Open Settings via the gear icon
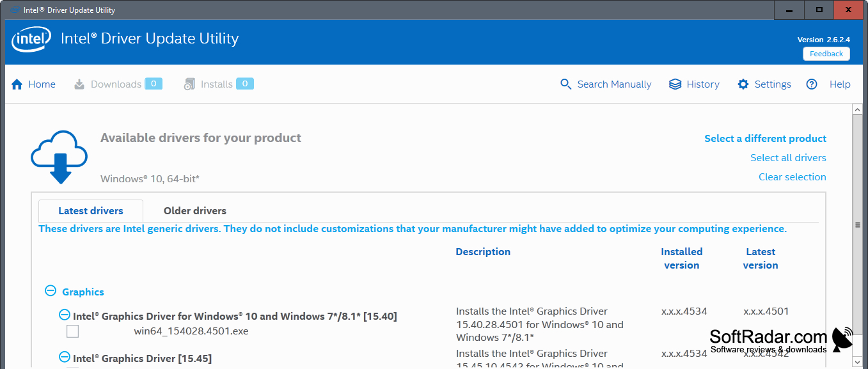Image resolution: width=868 pixels, height=369 pixels. [x=743, y=84]
